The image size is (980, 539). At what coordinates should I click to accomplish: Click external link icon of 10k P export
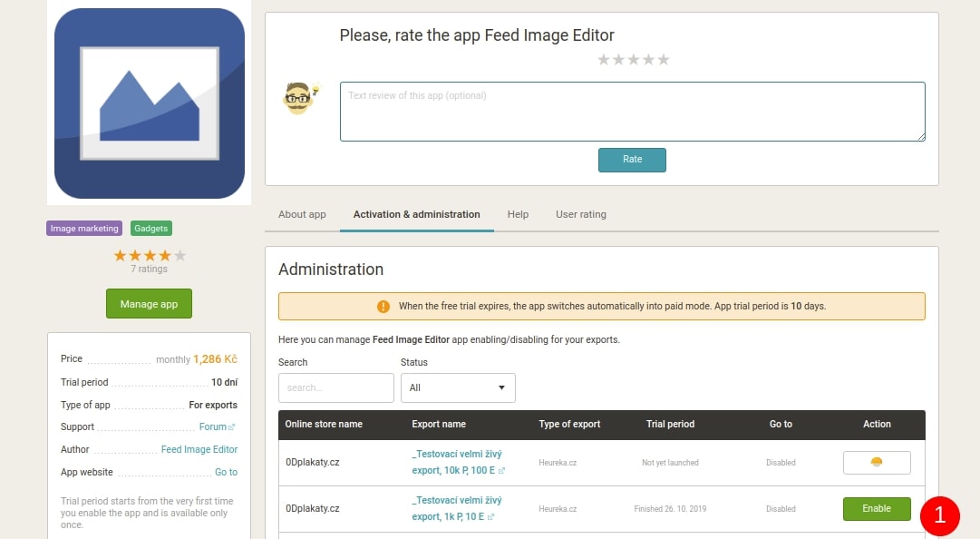point(501,471)
